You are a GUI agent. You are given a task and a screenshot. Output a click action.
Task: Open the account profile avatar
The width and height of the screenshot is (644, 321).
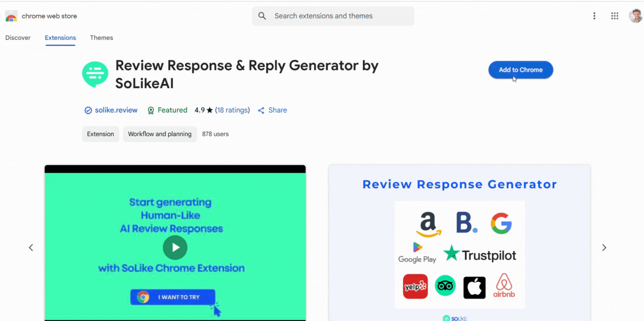635,16
